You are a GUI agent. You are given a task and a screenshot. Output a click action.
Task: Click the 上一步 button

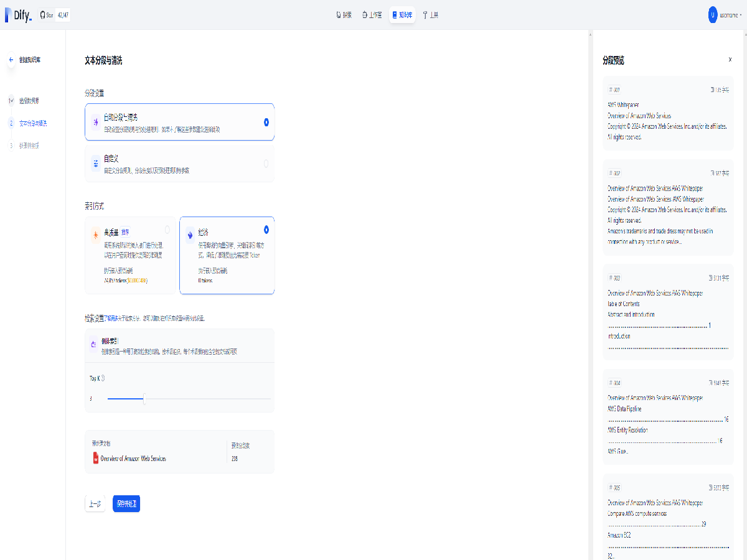pyautogui.click(x=95, y=504)
